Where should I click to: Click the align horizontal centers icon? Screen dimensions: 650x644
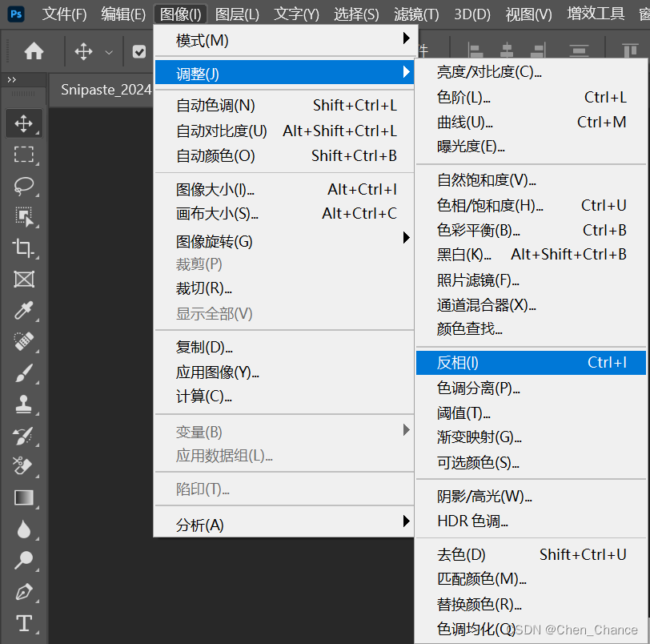click(507, 51)
